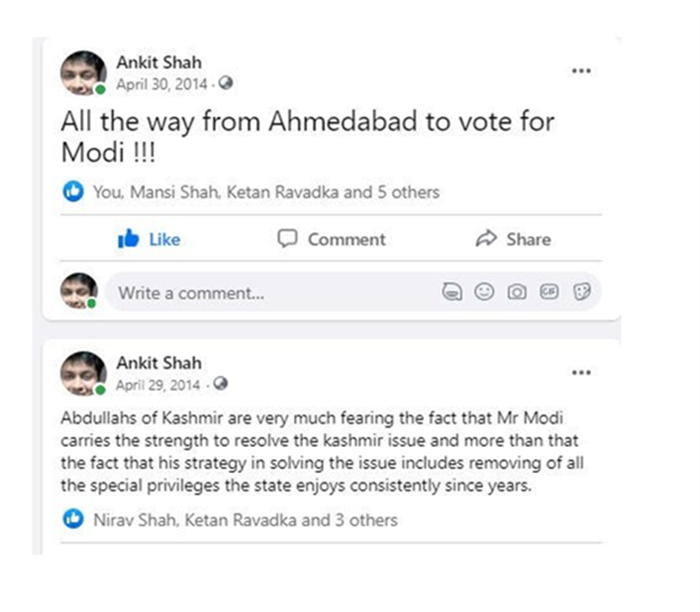Open the three-dot menu on the April 29 post
This screenshot has width=700, height=612.
click(x=581, y=371)
